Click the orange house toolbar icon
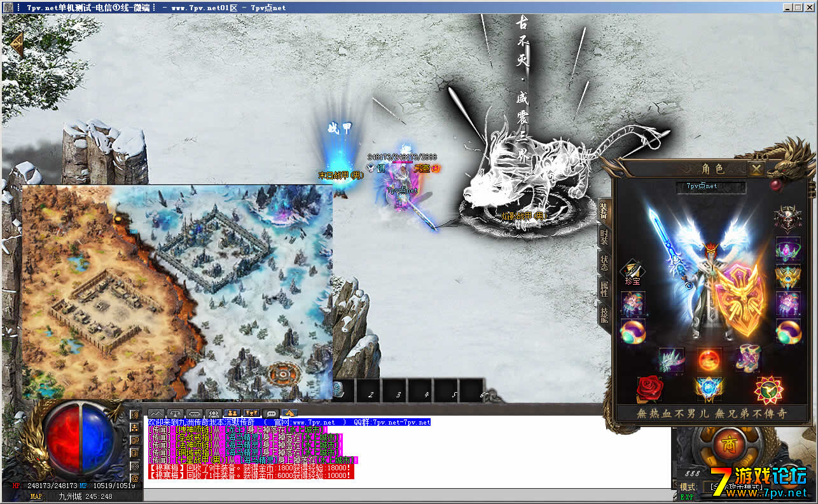Screen dimensions: 818x504 [290, 413]
